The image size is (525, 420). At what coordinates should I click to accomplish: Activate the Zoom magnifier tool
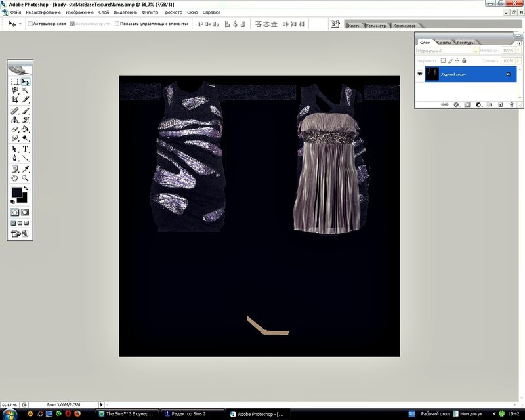[26, 178]
